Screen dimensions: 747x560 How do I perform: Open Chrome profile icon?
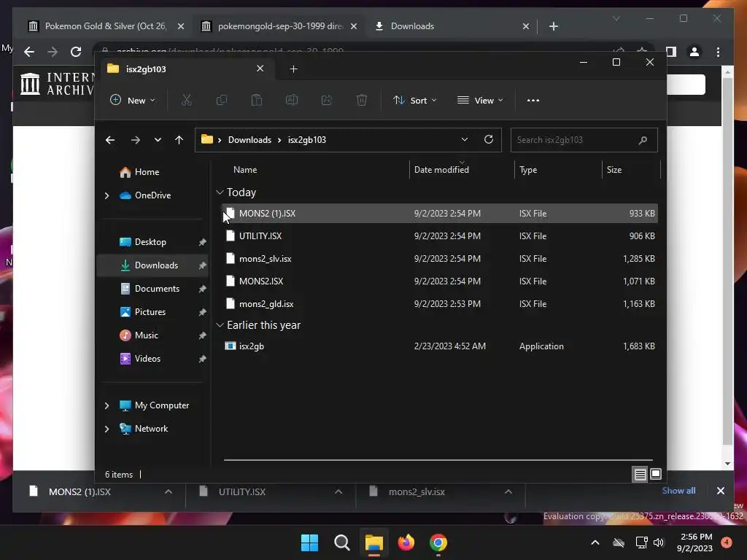[694, 52]
